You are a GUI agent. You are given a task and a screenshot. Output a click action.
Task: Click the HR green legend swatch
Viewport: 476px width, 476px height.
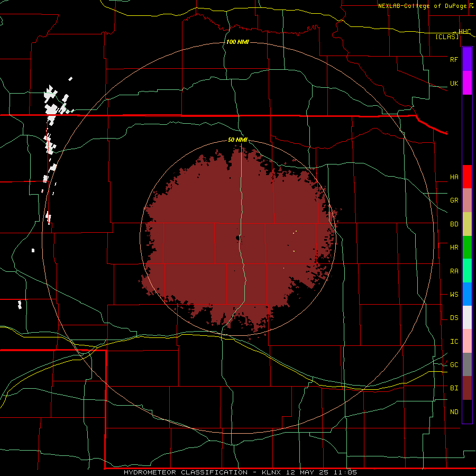pos(467,248)
